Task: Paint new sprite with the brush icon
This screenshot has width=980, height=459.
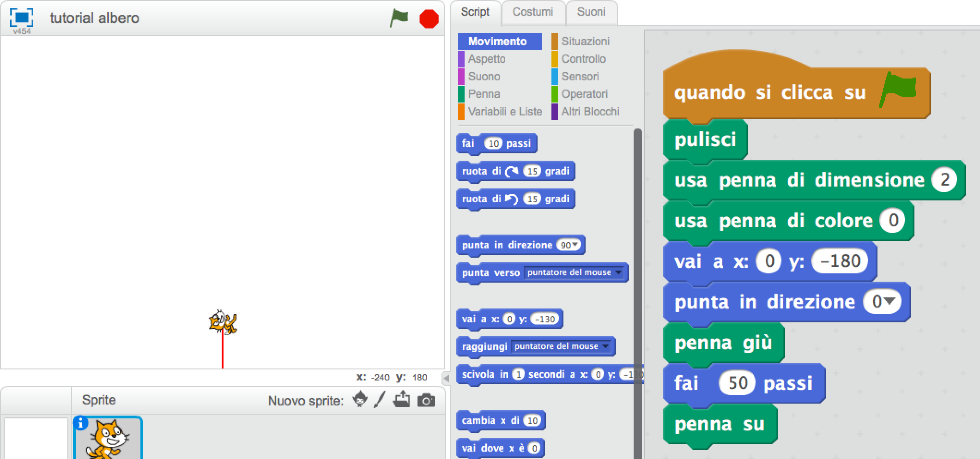Action: pyautogui.click(x=380, y=400)
